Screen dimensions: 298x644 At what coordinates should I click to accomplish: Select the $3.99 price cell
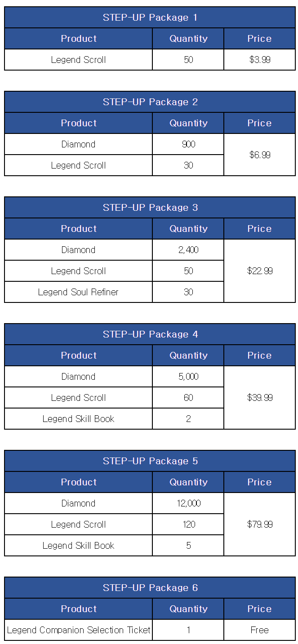tap(260, 60)
